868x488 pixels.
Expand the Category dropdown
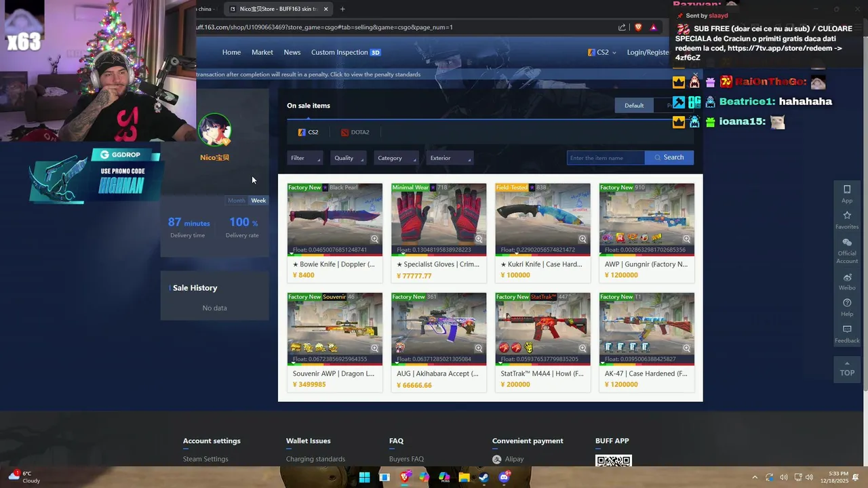click(396, 158)
